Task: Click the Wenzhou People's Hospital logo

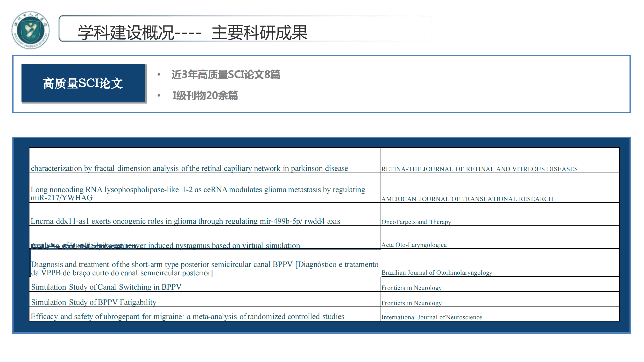Action: coord(30,29)
